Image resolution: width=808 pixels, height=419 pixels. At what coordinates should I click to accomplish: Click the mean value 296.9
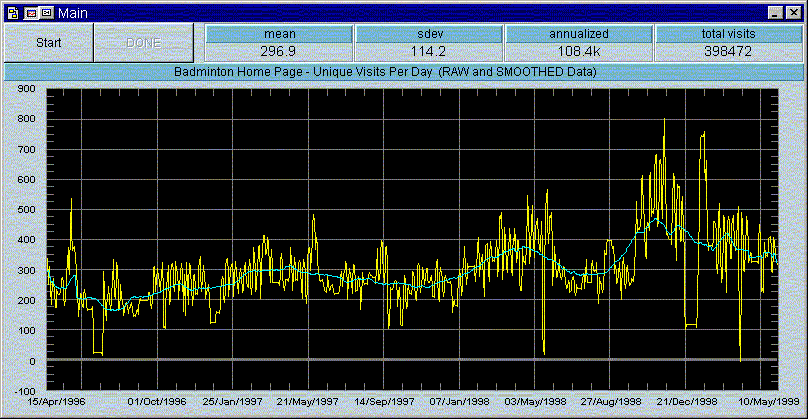click(x=278, y=52)
